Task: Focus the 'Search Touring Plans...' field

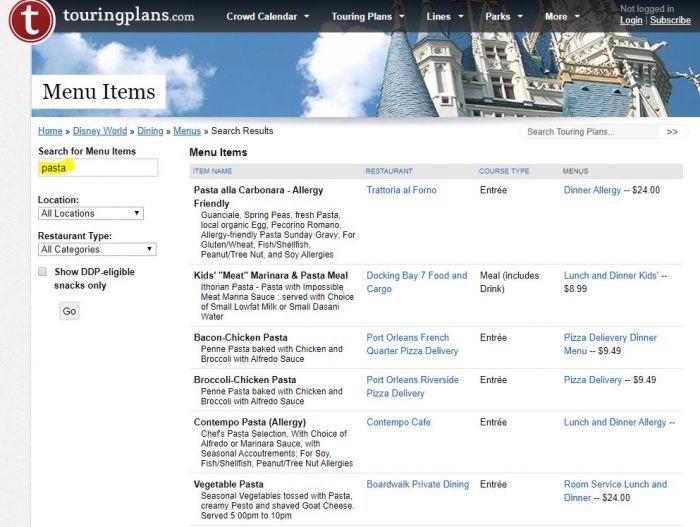Action: point(589,132)
